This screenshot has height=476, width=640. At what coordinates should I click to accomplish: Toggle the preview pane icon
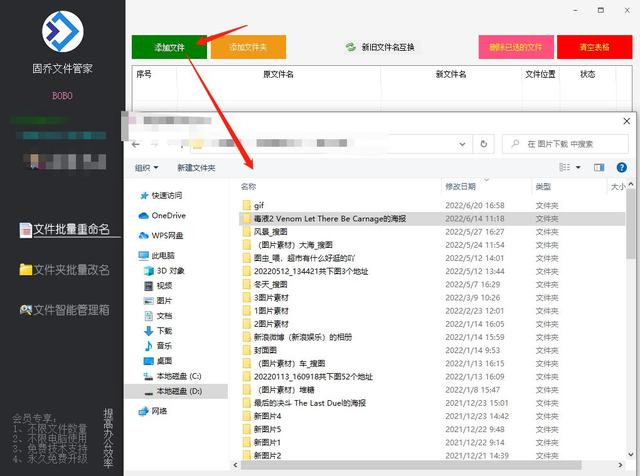coord(599,167)
